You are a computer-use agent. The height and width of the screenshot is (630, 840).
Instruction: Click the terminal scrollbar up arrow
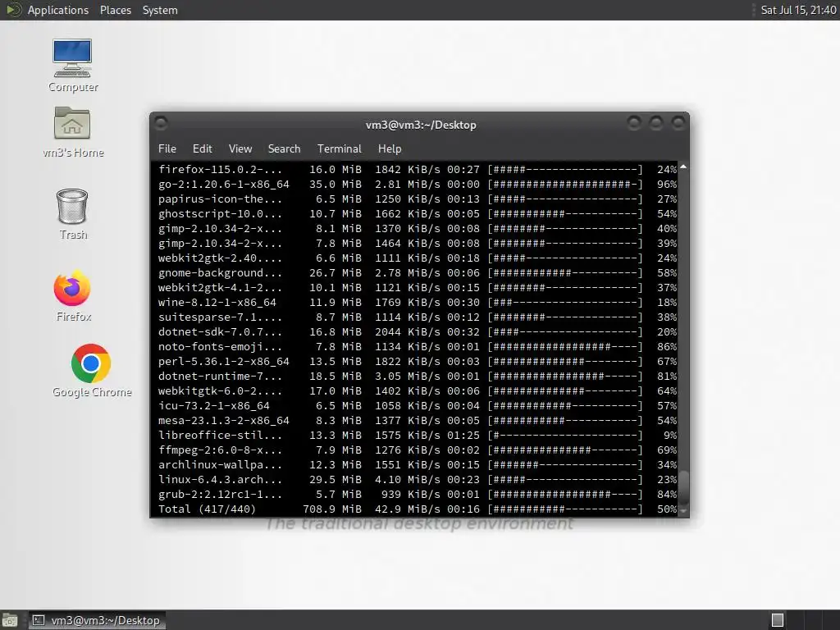point(683,167)
